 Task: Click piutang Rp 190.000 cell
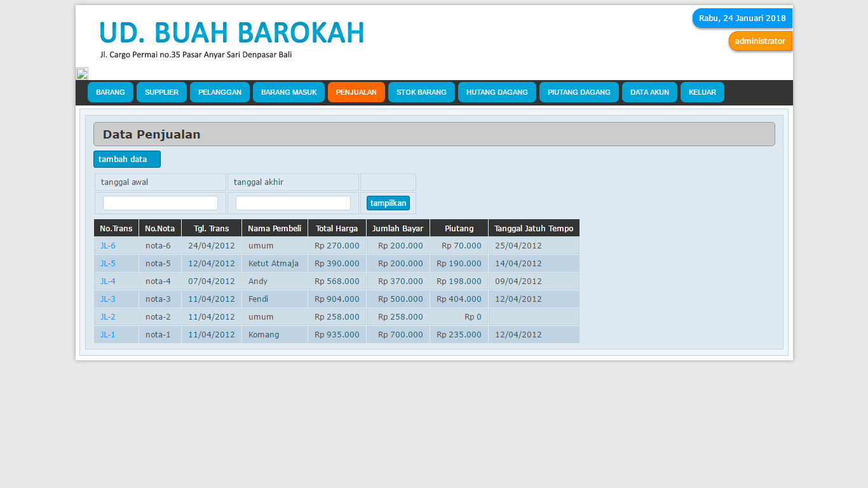point(459,264)
